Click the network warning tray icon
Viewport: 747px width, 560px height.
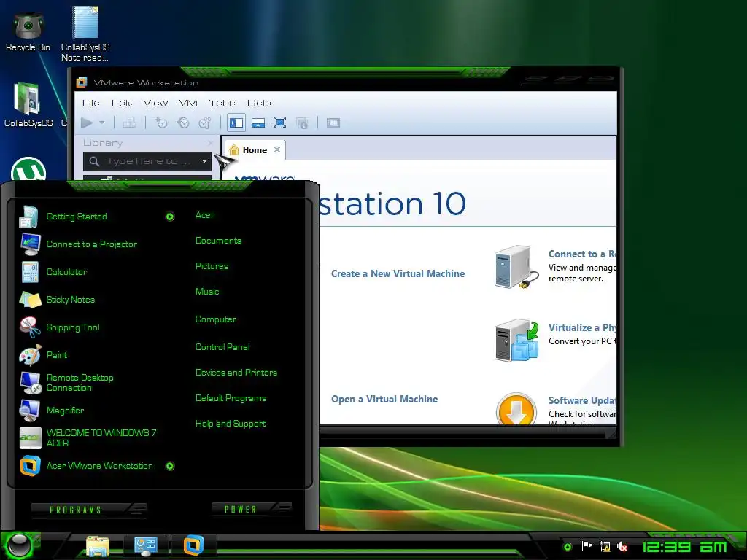(x=605, y=547)
